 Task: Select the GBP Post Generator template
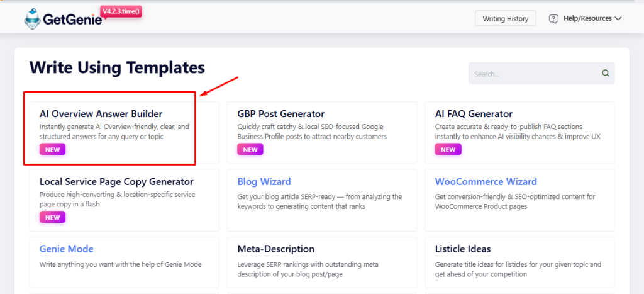pyautogui.click(x=281, y=114)
